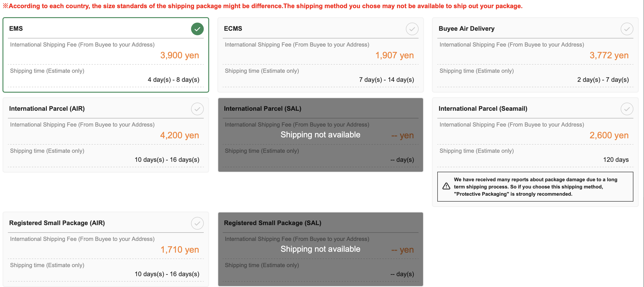Click the ECMS selection circle icon

click(x=412, y=29)
